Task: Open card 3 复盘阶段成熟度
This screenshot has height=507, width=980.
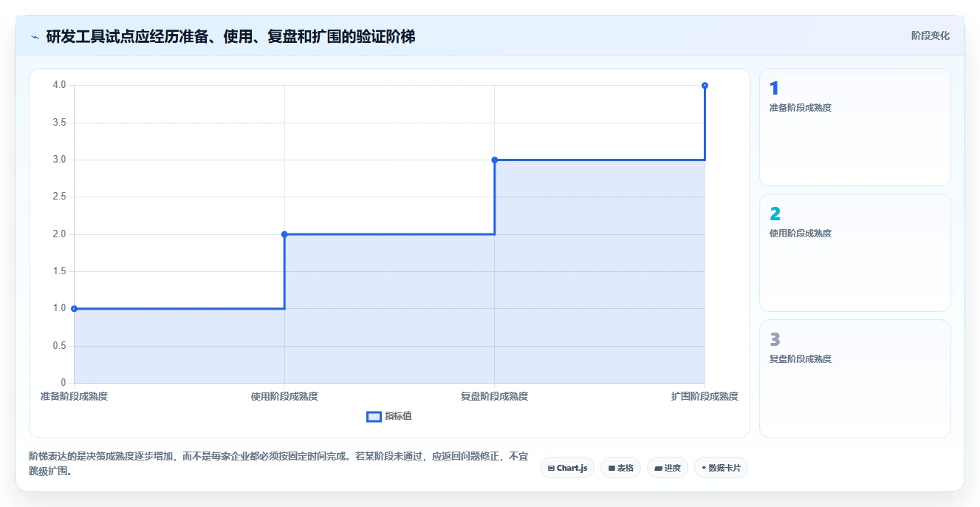Action: (855, 378)
